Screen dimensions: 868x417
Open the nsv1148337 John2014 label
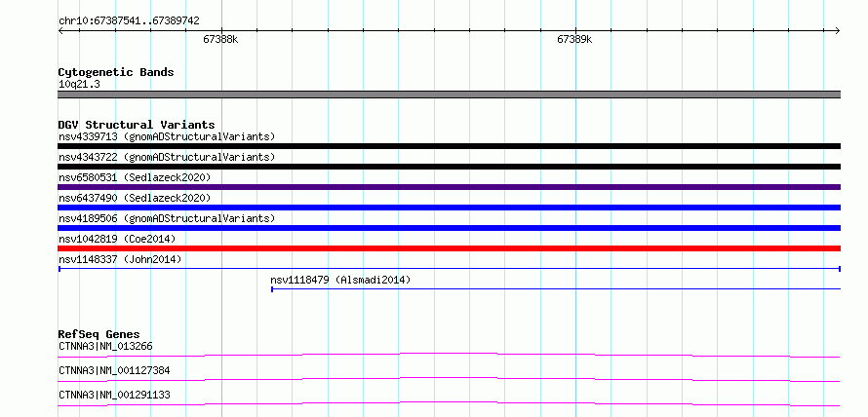tap(120, 259)
